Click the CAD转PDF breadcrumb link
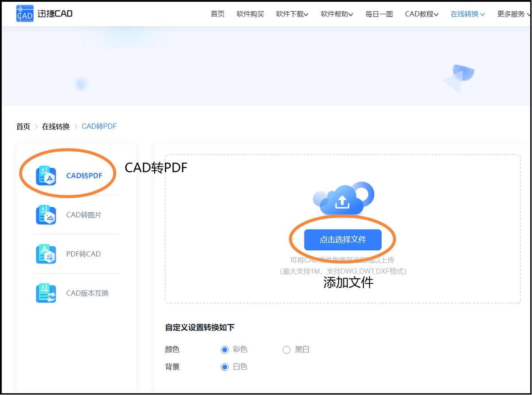Viewport: 532px width, 395px height. (99, 126)
